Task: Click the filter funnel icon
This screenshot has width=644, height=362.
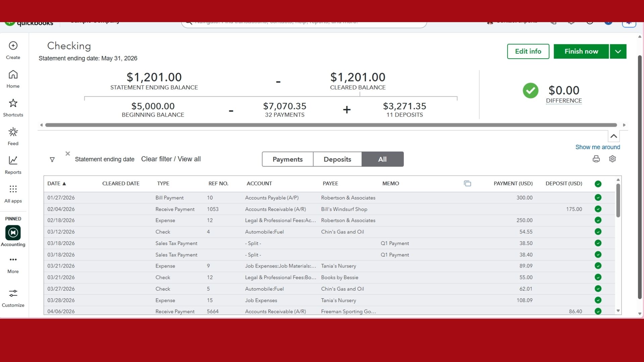Action: (x=52, y=160)
